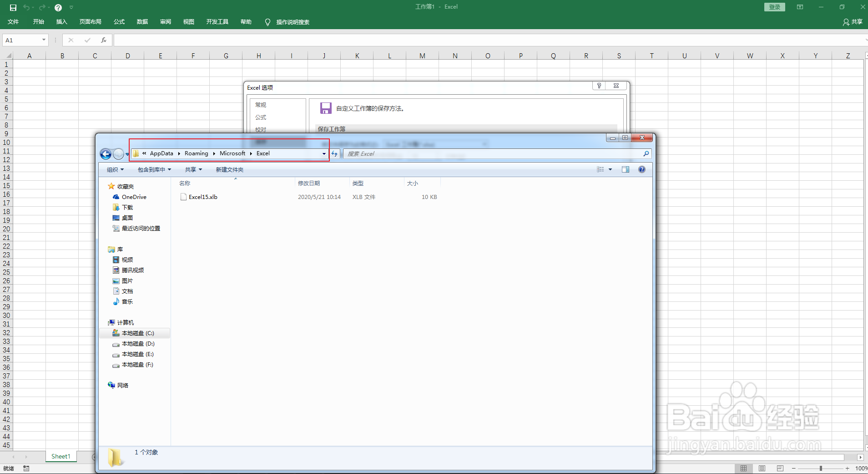Switch to Page Break Preview in status bar
The height and width of the screenshot is (474, 868).
click(780, 468)
